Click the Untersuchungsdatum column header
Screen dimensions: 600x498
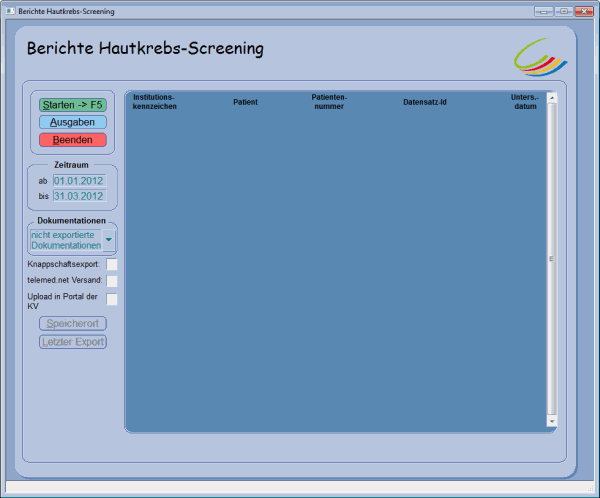coord(525,102)
